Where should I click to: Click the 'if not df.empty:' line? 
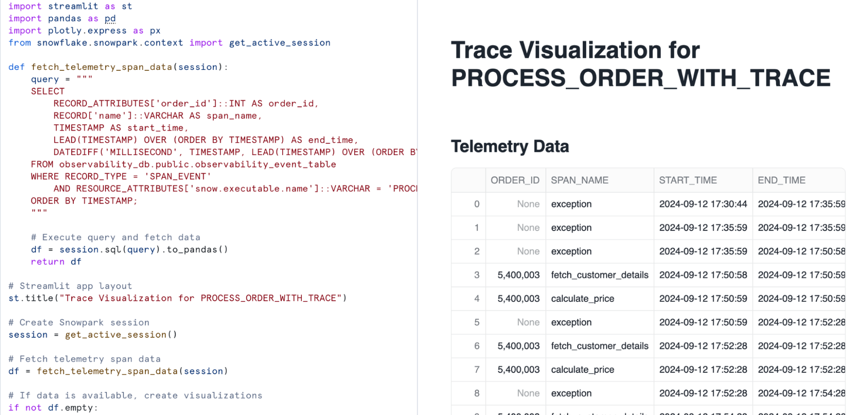click(x=53, y=408)
